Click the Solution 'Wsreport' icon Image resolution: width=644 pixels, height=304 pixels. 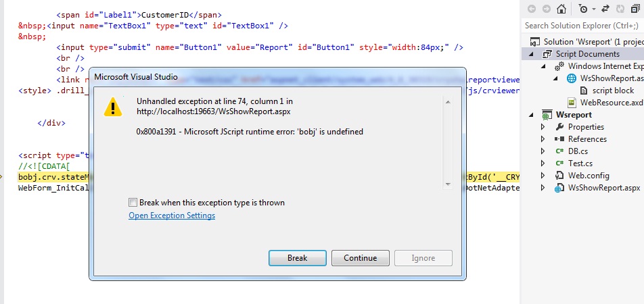[x=534, y=42]
